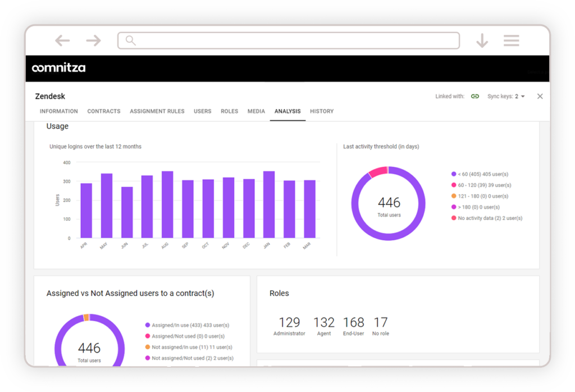Click the 'Roles' card heading
575x392 pixels.
[279, 293]
